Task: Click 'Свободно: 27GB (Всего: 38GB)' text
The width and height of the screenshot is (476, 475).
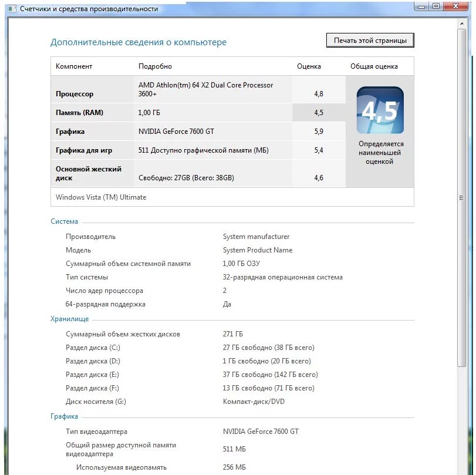Action: 186,178
